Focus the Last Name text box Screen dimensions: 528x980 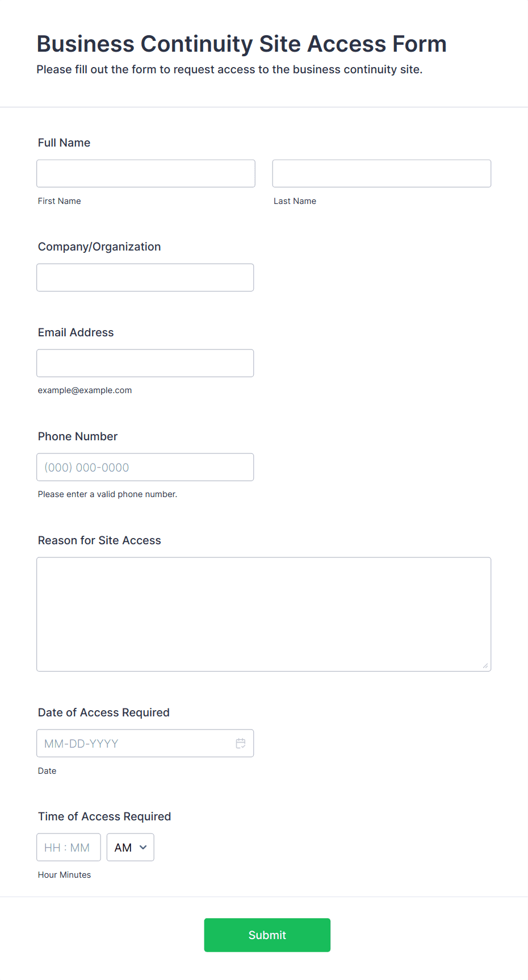382,173
